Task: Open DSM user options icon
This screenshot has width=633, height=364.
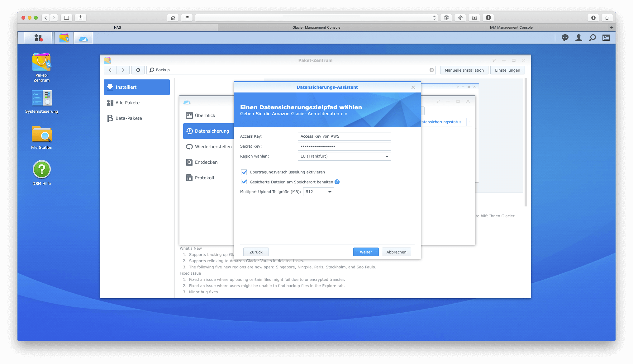Action: [x=579, y=38]
